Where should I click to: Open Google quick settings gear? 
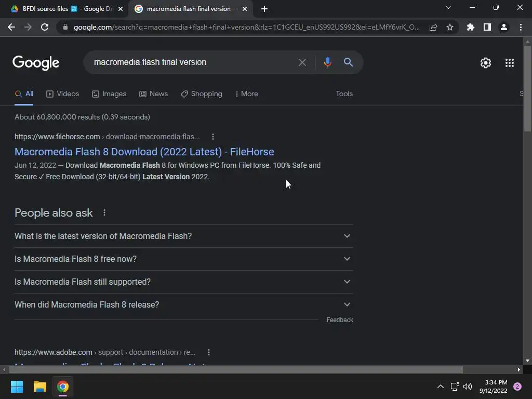pyautogui.click(x=486, y=63)
